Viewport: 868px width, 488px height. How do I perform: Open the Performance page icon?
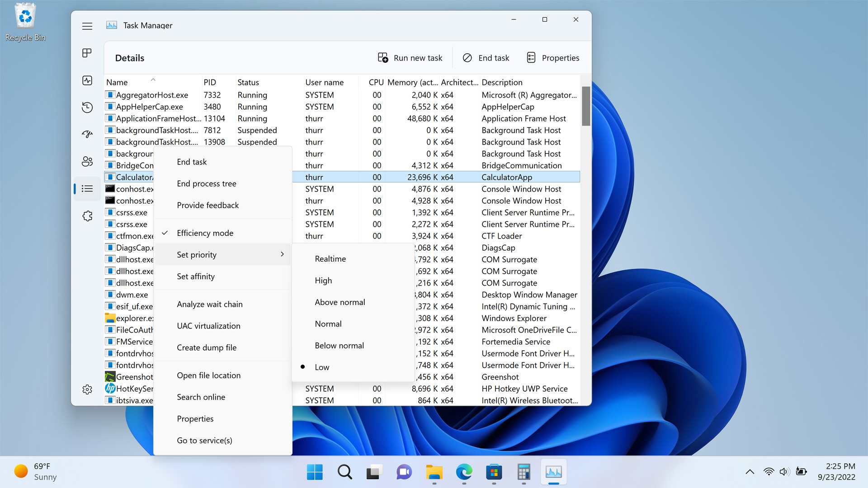point(87,80)
